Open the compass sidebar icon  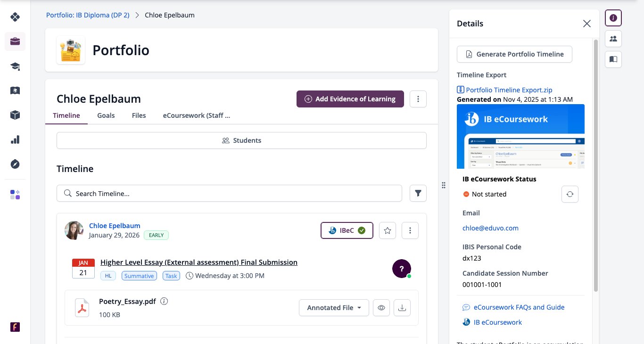[x=15, y=164]
